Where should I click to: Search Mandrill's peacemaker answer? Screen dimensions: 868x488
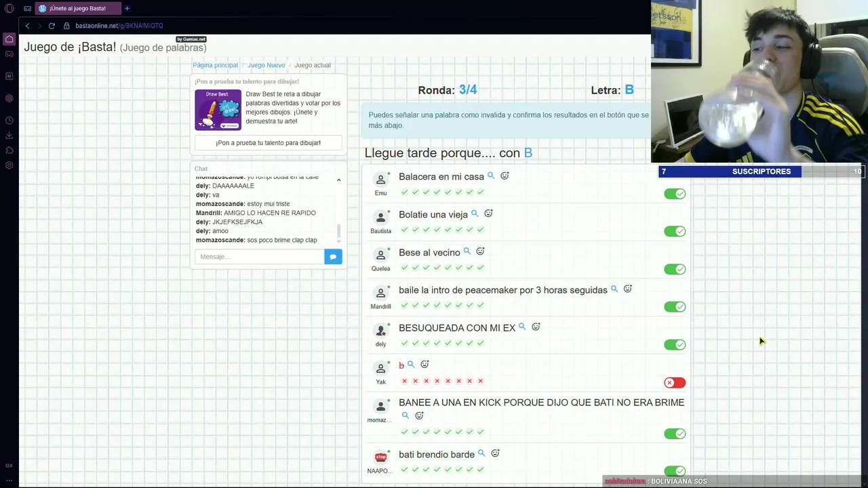614,289
